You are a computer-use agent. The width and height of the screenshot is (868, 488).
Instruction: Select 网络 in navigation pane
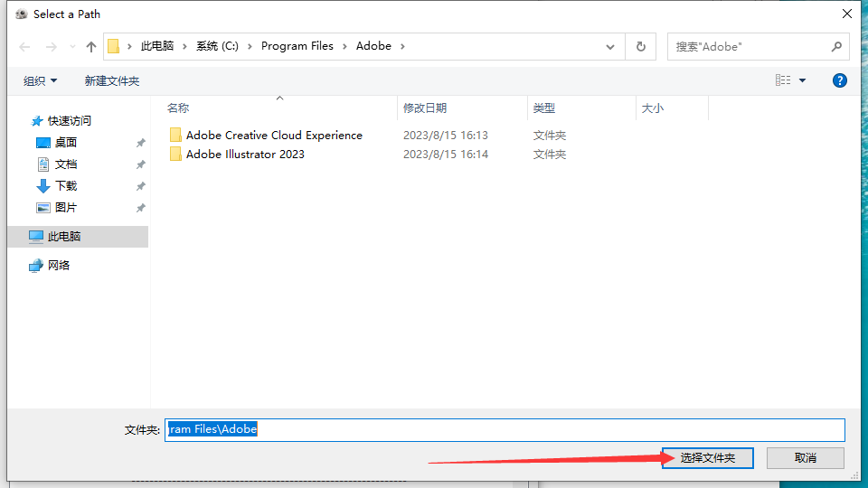click(x=59, y=266)
